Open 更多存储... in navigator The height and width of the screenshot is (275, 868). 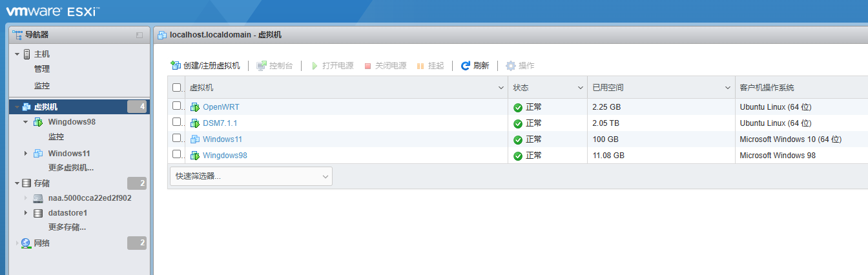coord(67,227)
